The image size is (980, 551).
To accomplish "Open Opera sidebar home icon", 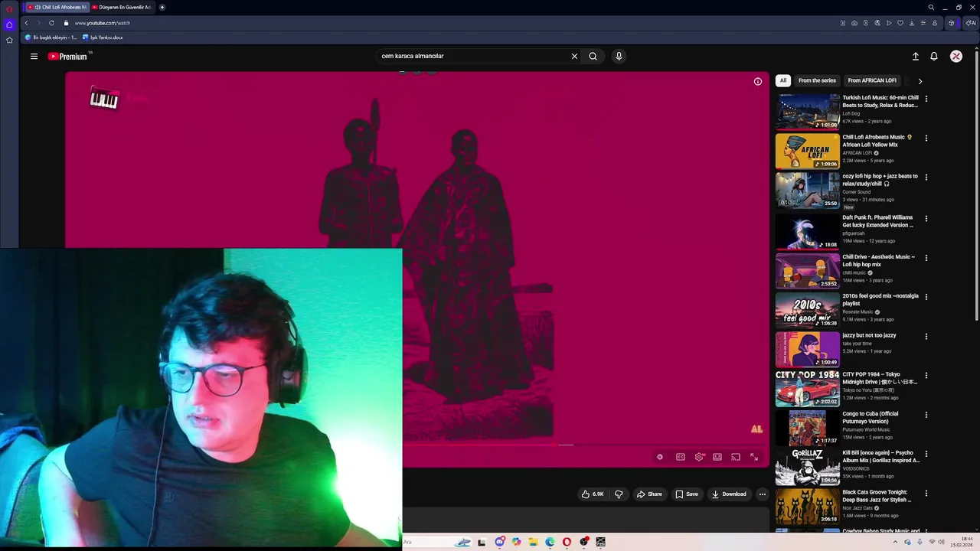I will click(x=9, y=24).
